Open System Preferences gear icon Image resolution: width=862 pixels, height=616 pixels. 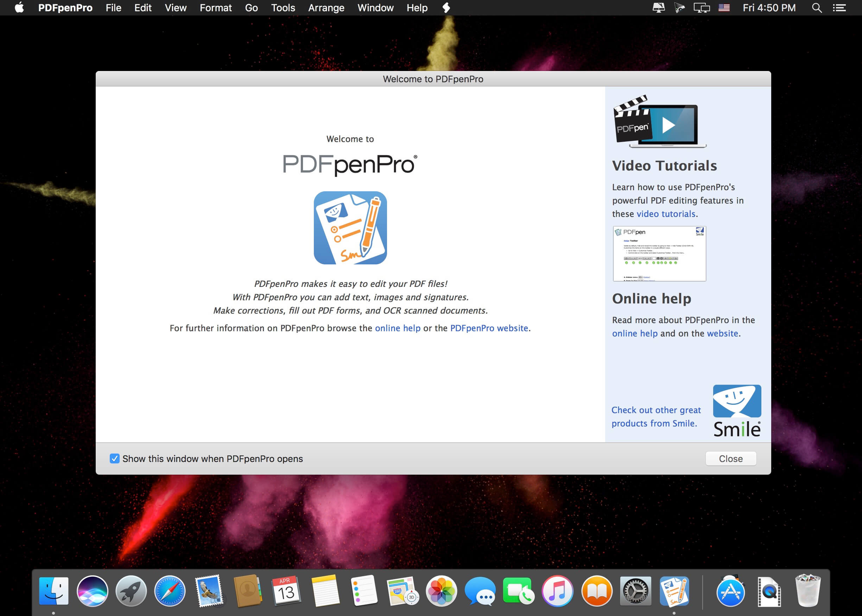pyautogui.click(x=635, y=591)
